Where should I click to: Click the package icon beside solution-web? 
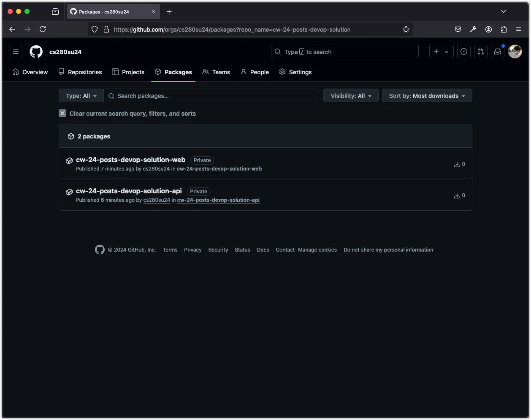(x=69, y=160)
